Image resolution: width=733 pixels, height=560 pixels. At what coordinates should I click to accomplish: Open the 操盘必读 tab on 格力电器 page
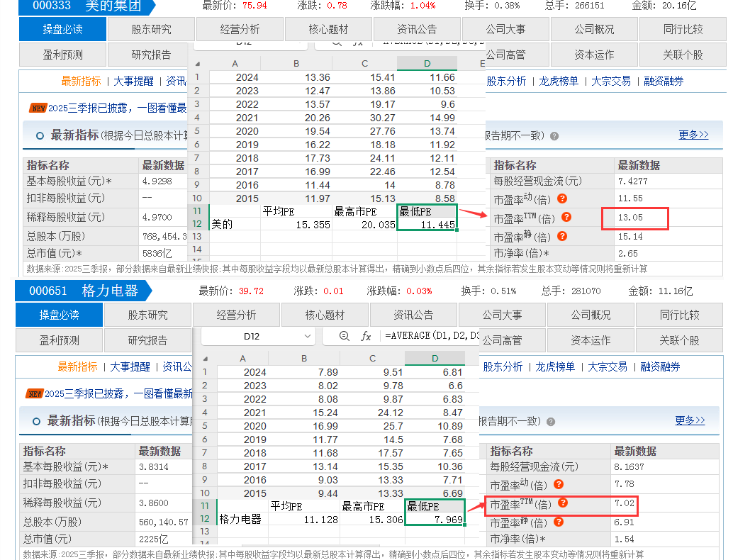pos(59,315)
